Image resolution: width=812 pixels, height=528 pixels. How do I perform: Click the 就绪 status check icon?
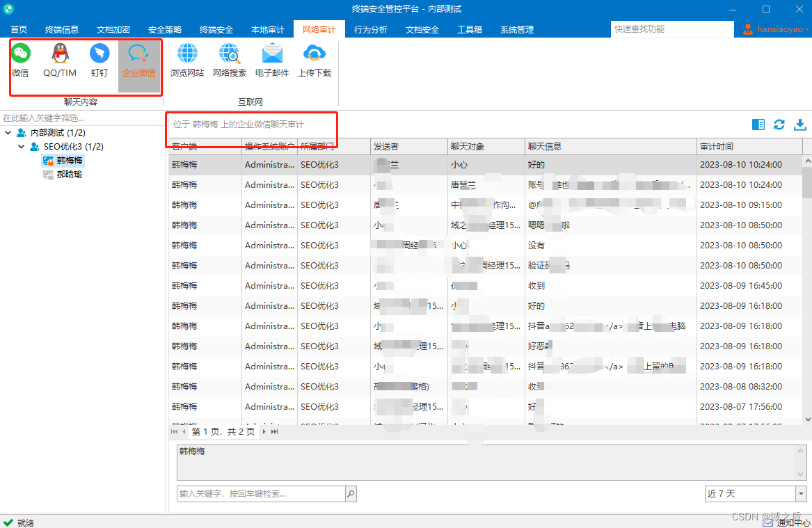pos(8,522)
